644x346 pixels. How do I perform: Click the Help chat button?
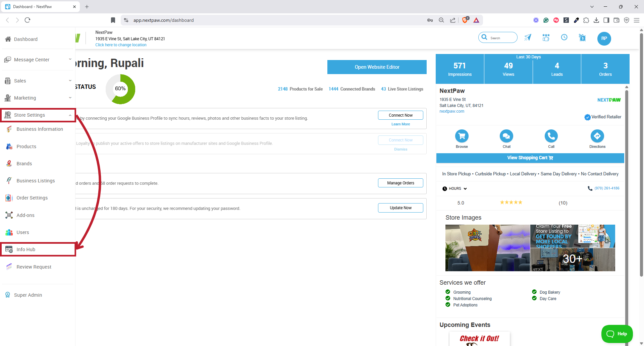[x=617, y=334]
